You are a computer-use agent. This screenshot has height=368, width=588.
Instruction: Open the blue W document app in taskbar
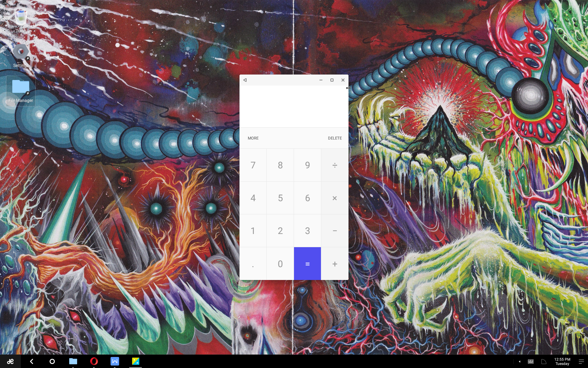click(x=115, y=362)
